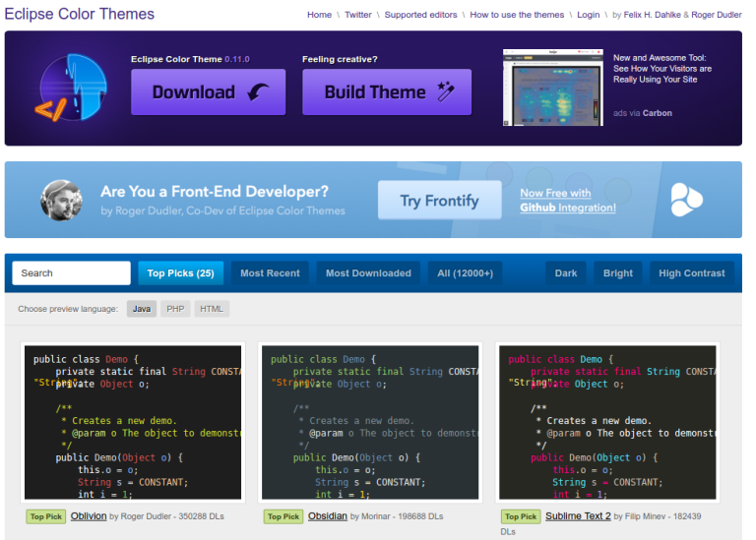Viewport: 756px width, 540px height.
Task: Open the Oblivion theme code preview
Action: [133, 423]
